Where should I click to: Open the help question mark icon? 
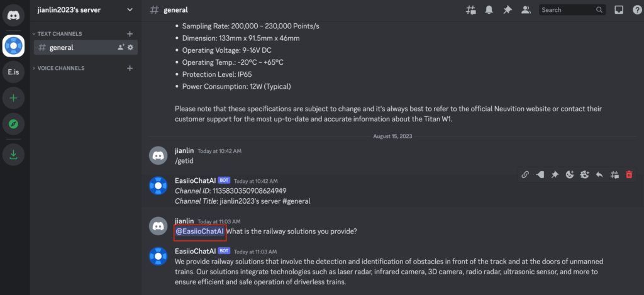click(637, 10)
